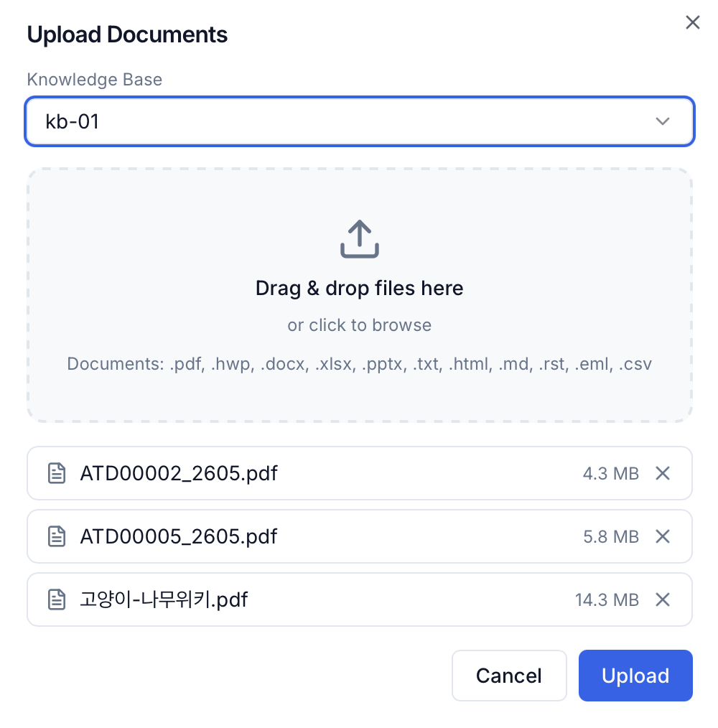Click the 'Drag & drop files here' text
The width and height of the screenshot is (718, 728).
pyautogui.click(x=360, y=289)
